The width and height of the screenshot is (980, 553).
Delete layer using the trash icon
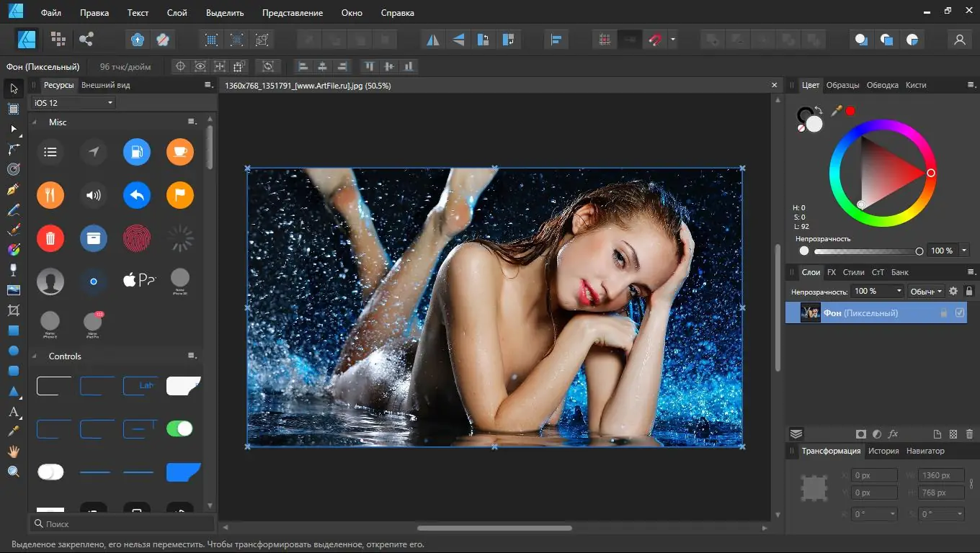point(969,434)
